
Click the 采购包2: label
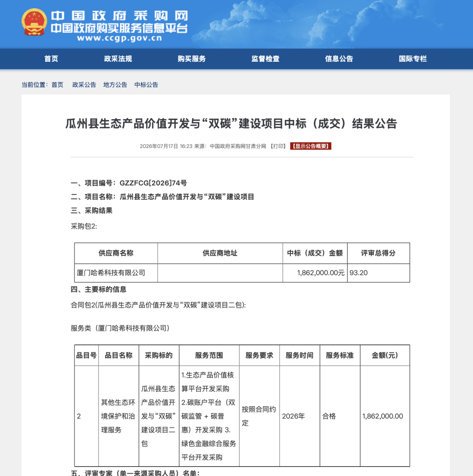(x=84, y=226)
